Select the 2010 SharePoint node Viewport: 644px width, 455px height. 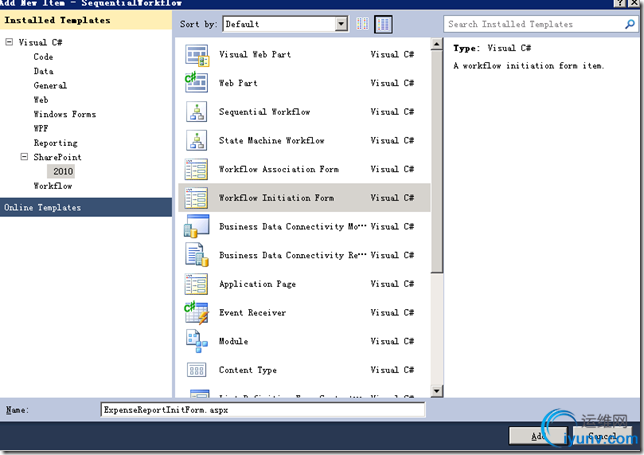click(63, 171)
